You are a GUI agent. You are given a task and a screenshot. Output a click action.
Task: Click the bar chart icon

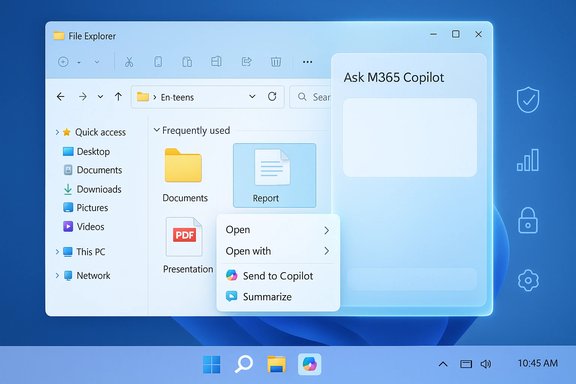click(528, 160)
